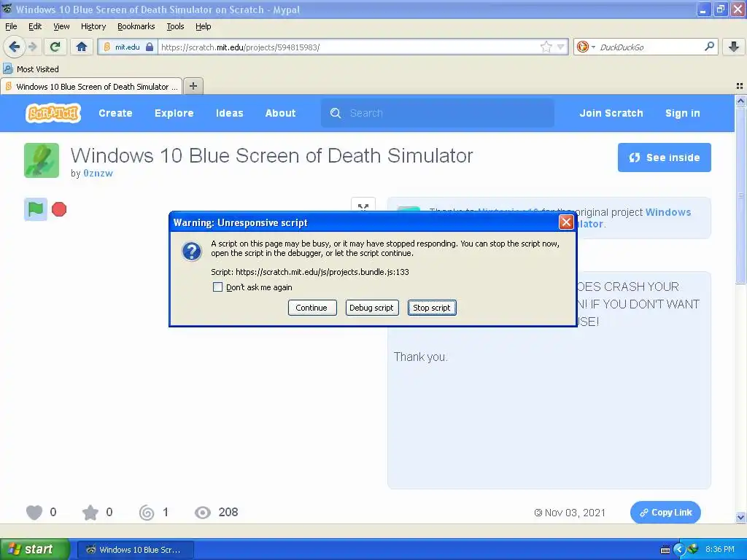Open the Windows Start menu

point(35,549)
